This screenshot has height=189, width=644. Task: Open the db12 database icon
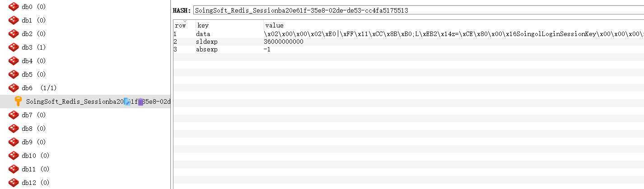[14, 183]
